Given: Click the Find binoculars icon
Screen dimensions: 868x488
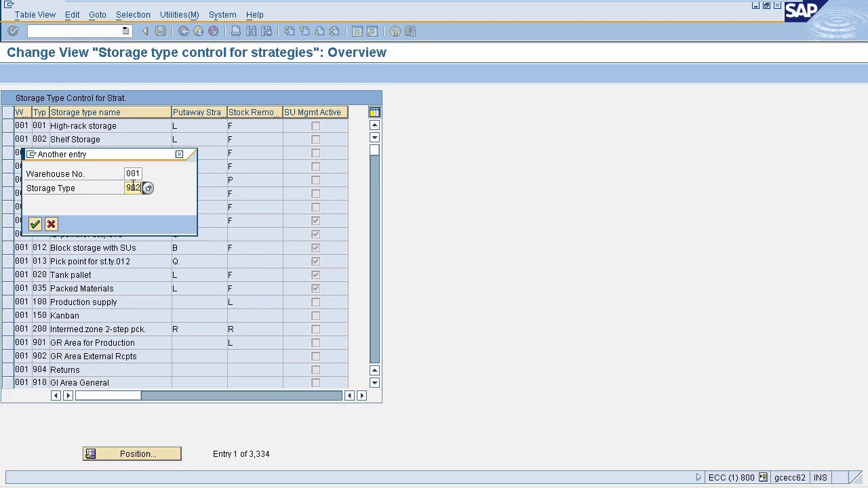Looking at the screenshot, I should 251,31.
